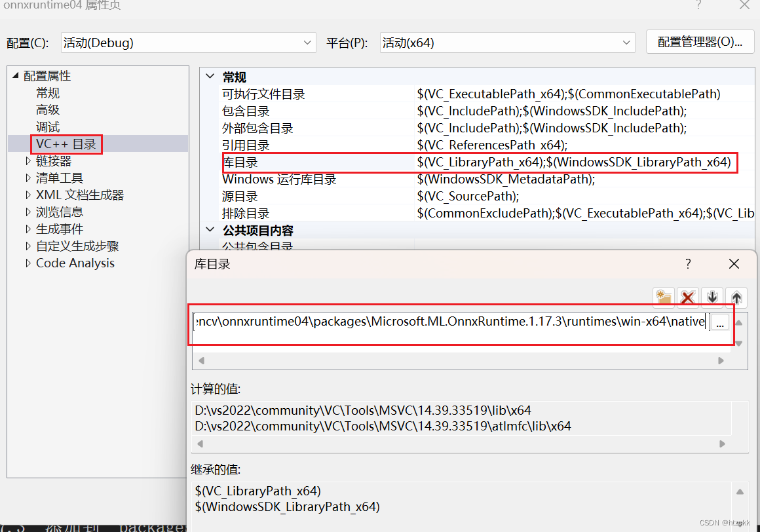
Task: Expand the XML 文档生成器 node
Action: 28,195
